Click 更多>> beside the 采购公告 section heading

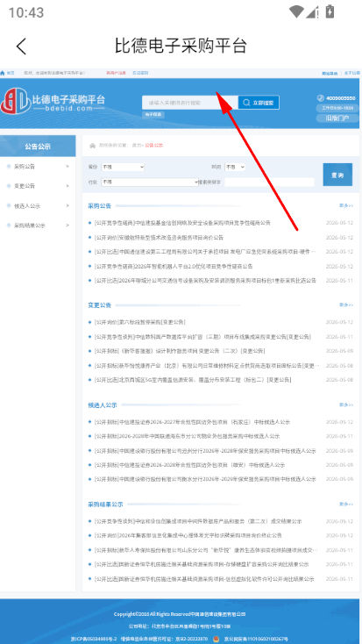(346, 205)
